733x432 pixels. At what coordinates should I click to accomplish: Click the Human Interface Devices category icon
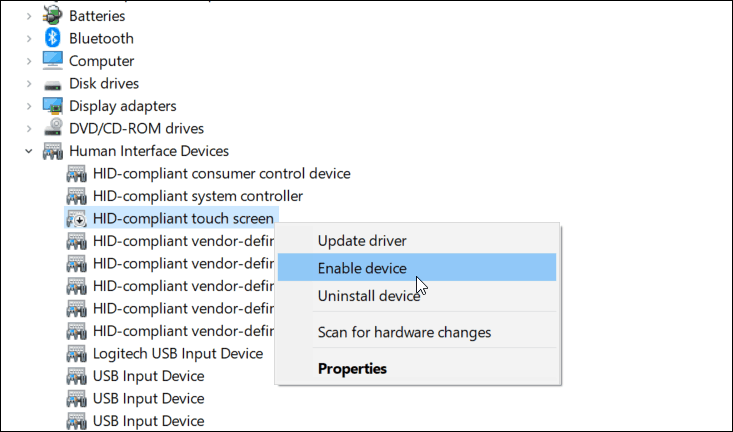pos(52,151)
